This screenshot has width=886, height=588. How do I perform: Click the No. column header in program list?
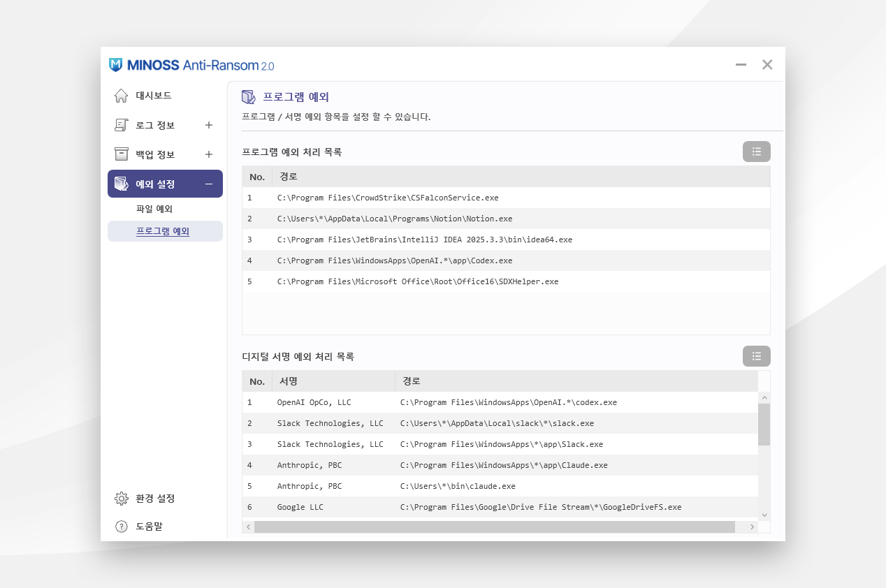257,177
